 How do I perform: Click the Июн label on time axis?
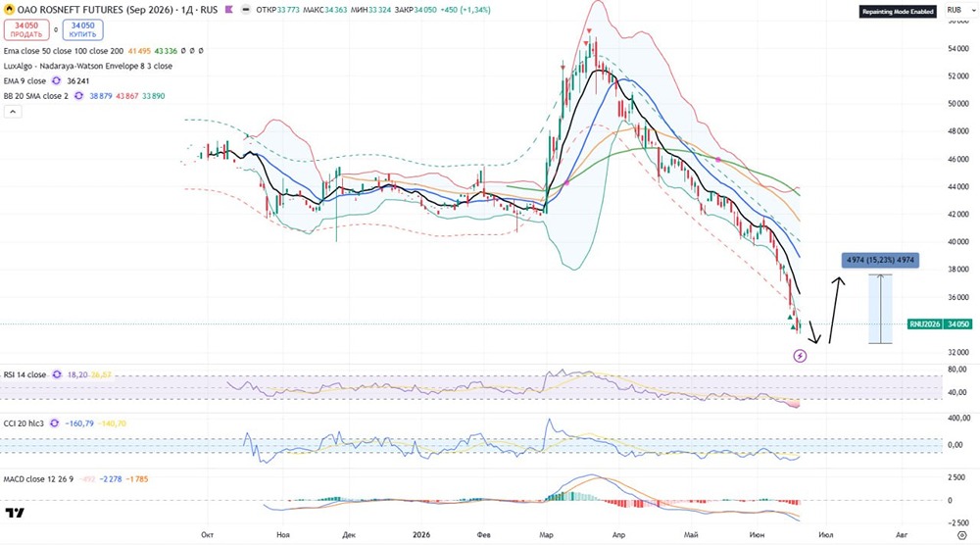757,535
